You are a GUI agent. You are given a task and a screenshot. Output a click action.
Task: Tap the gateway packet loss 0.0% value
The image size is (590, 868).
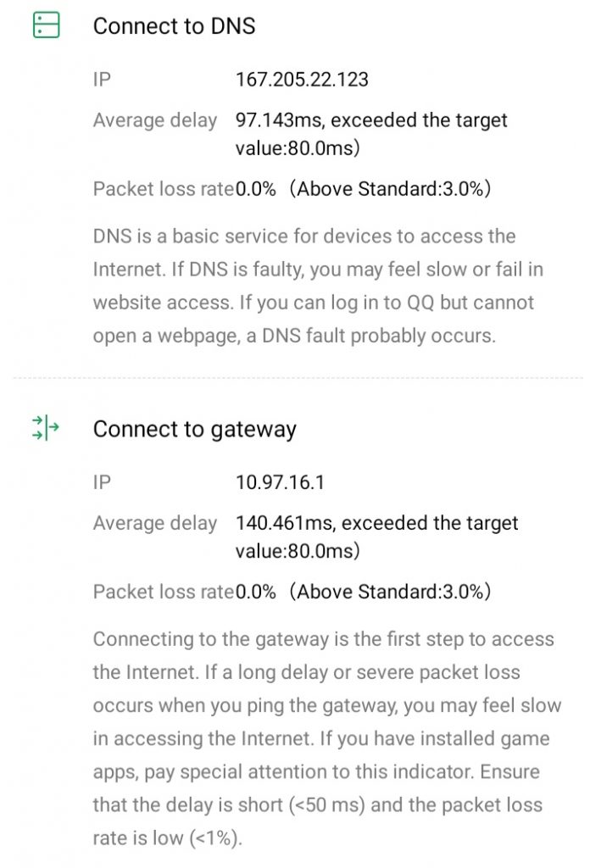click(x=256, y=591)
